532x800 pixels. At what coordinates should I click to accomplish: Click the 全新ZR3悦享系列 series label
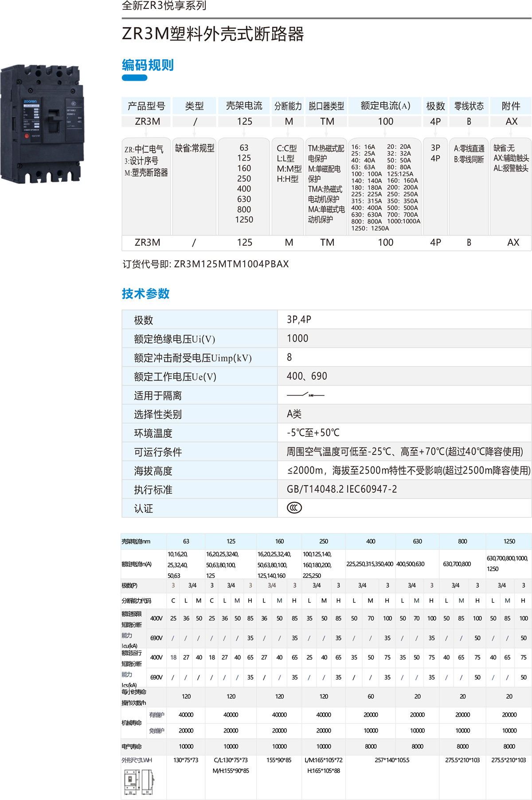(164, 6)
